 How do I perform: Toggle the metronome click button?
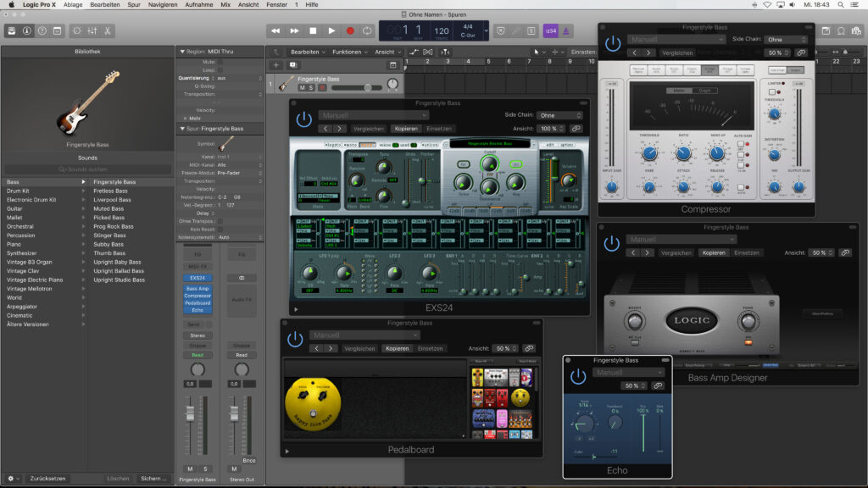[565, 31]
